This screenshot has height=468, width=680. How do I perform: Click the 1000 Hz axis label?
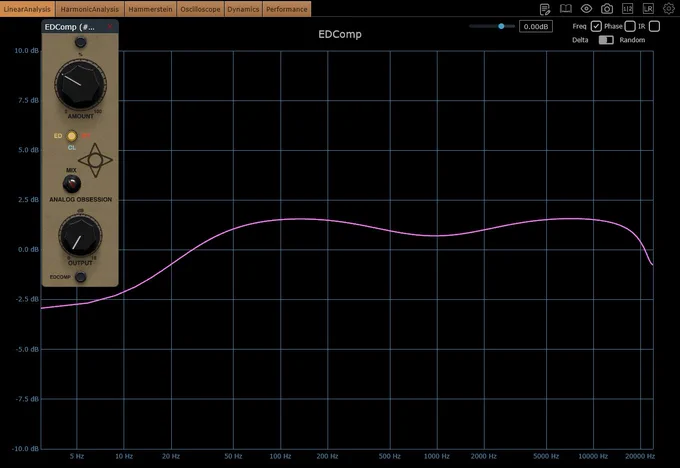tap(437, 456)
